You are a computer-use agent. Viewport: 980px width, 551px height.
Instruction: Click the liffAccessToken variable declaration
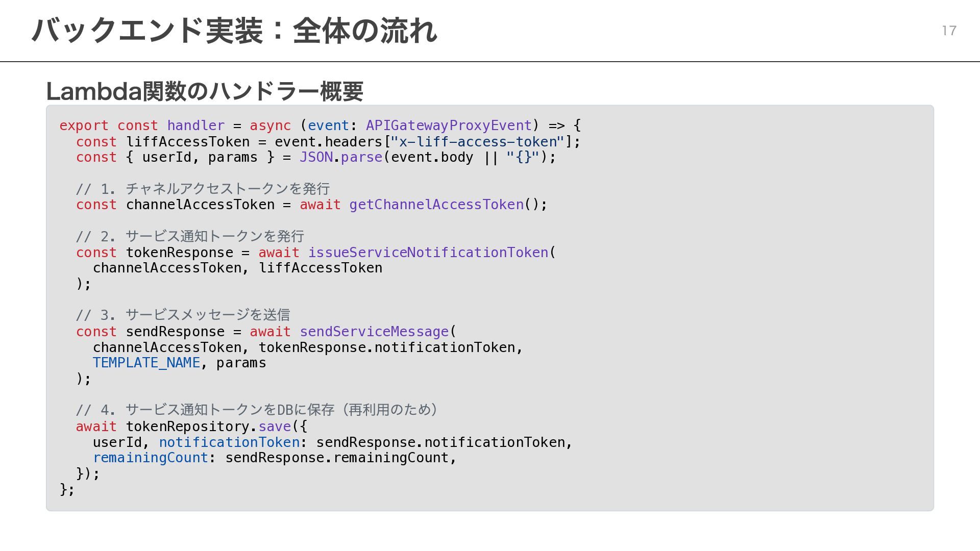coord(187,142)
